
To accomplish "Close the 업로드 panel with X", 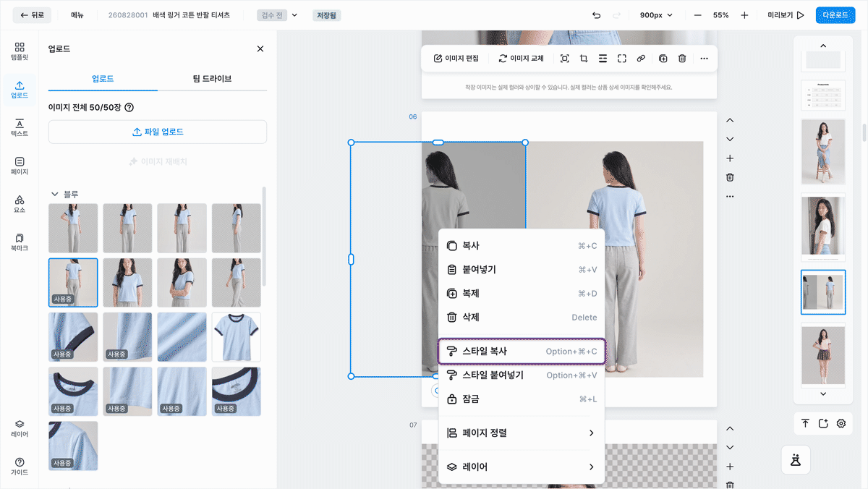I will [x=260, y=48].
